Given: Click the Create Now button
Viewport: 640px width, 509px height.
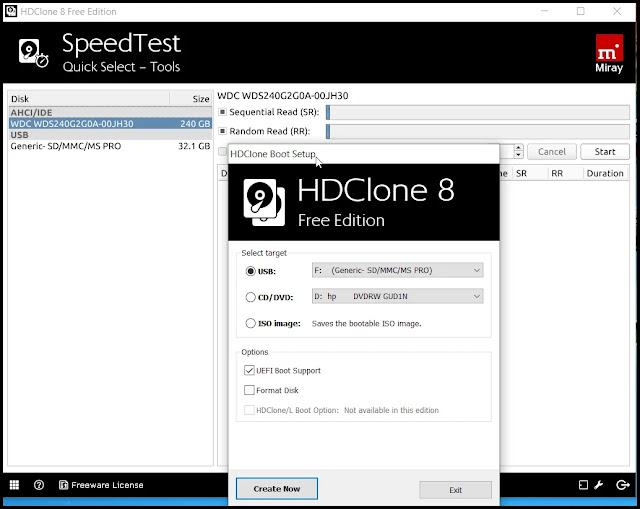Looking at the screenshot, I should [277, 489].
